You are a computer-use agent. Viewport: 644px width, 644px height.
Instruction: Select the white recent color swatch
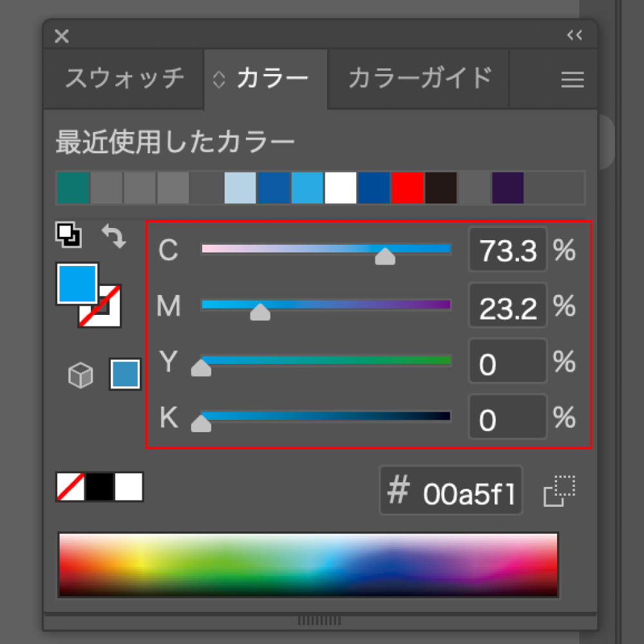[x=341, y=187]
